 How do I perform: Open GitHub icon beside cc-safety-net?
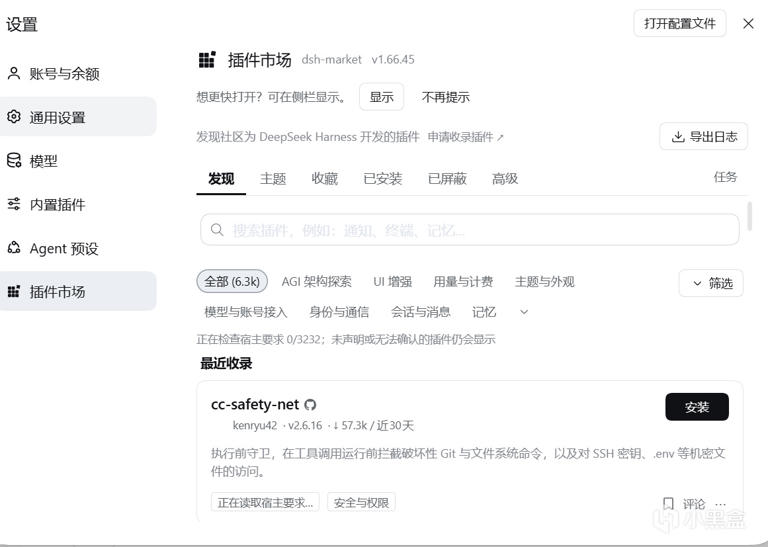click(x=310, y=405)
